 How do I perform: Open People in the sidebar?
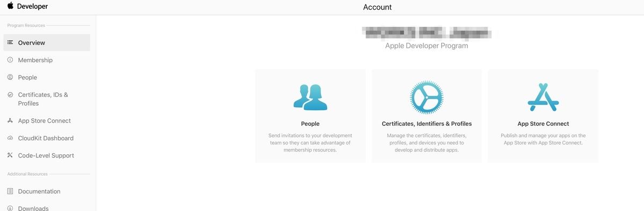(x=27, y=78)
